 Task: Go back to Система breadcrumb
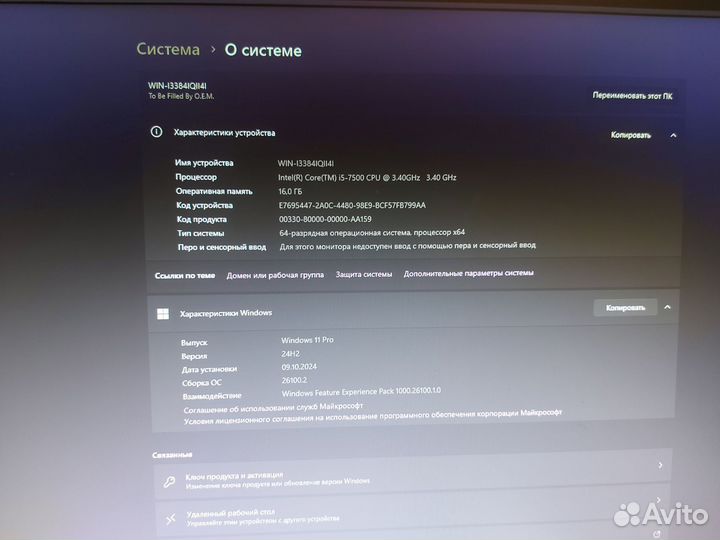pyautogui.click(x=168, y=49)
